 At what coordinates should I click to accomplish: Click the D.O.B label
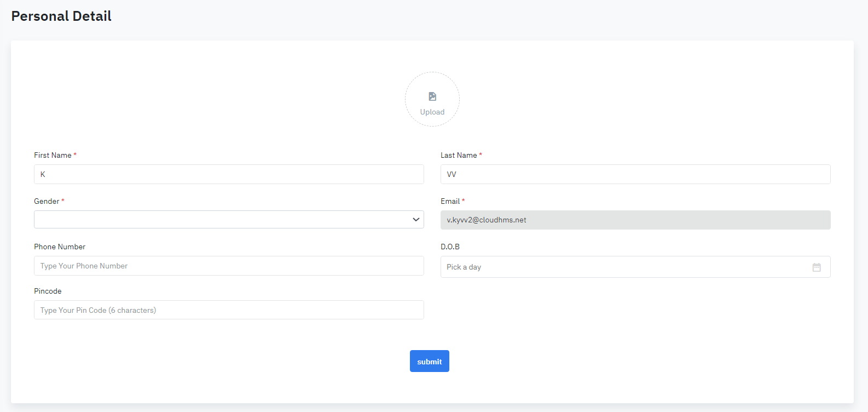click(x=450, y=247)
